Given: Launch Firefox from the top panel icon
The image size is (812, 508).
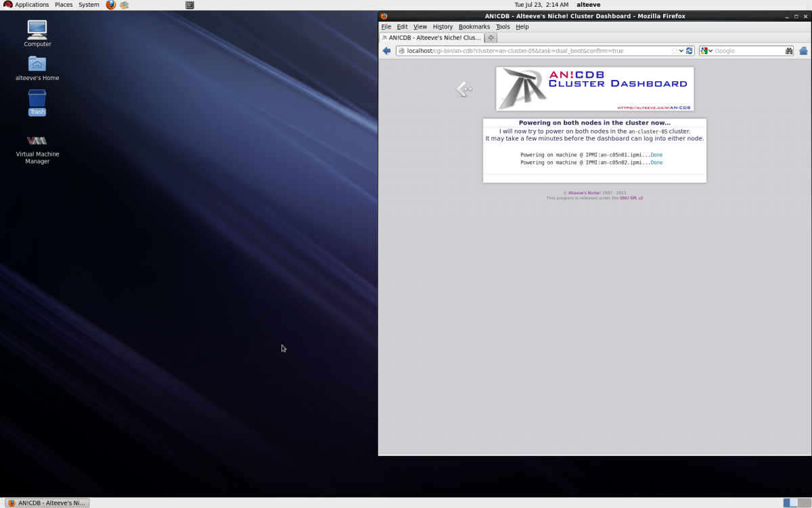Looking at the screenshot, I should point(111,5).
